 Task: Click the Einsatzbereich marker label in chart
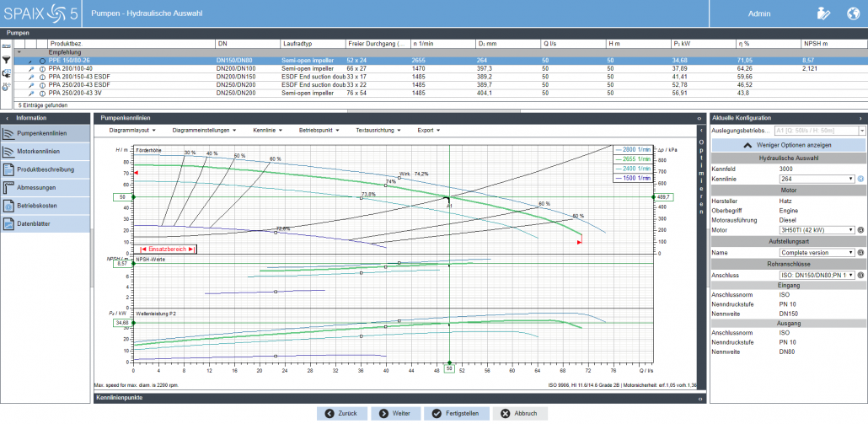(x=167, y=249)
